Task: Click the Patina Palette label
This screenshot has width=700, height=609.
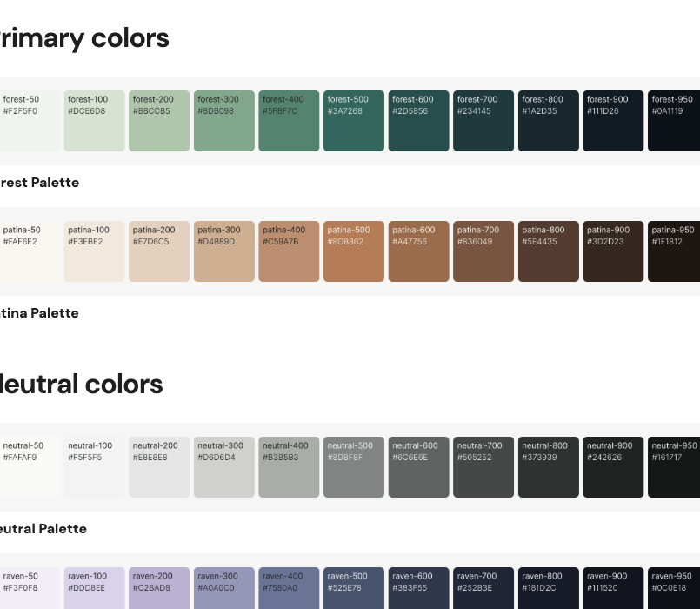Action: click(x=39, y=313)
